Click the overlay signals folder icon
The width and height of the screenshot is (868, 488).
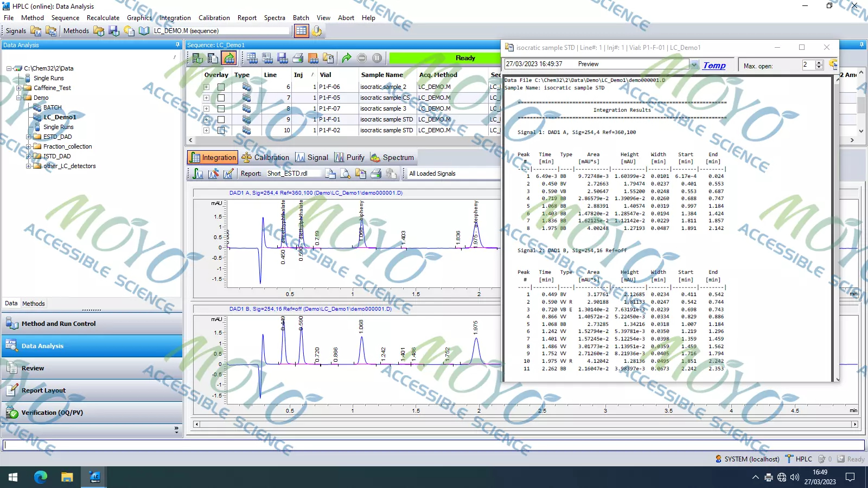click(x=51, y=31)
